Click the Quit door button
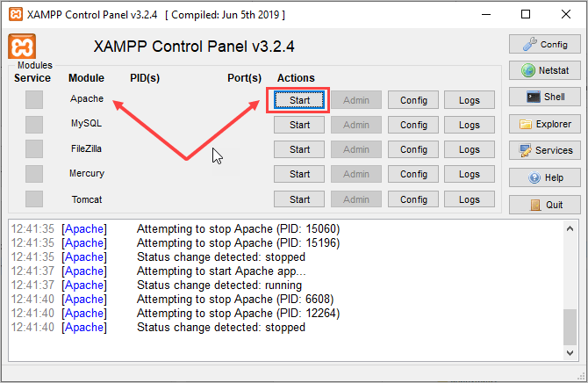The height and width of the screenshot is (383, 588). [x=544, y=205]
